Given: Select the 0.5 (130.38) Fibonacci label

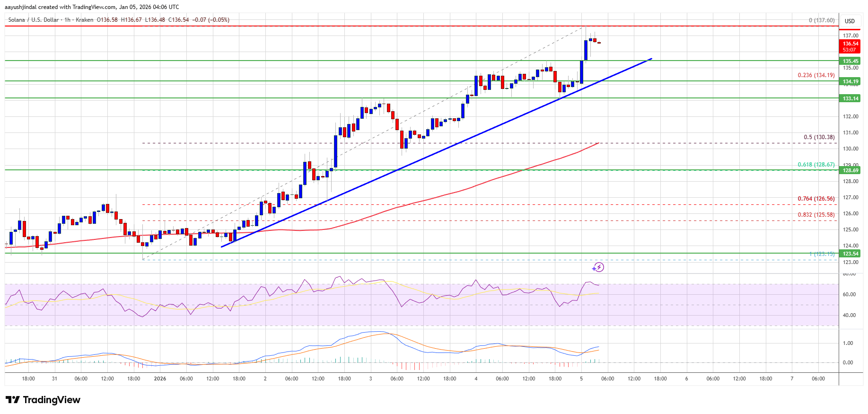Looking at the screenshot, I should pyautogui.click(x=819, y=137).
